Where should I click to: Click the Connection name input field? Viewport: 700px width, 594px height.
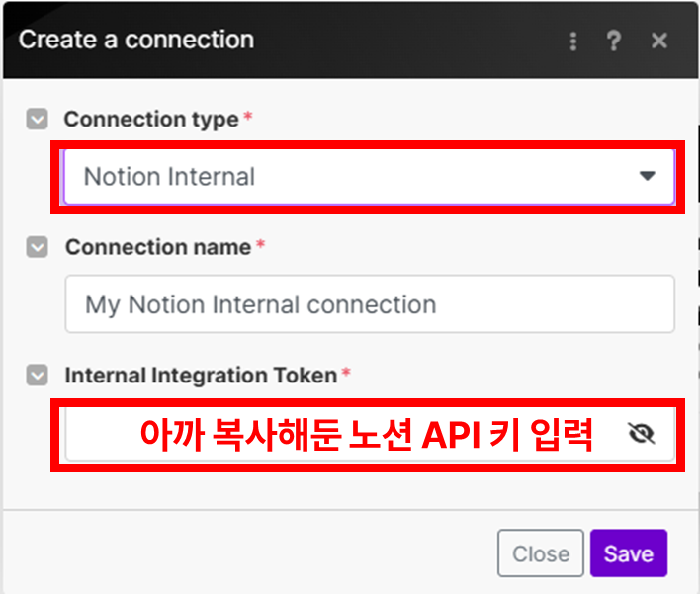[370, 304]
